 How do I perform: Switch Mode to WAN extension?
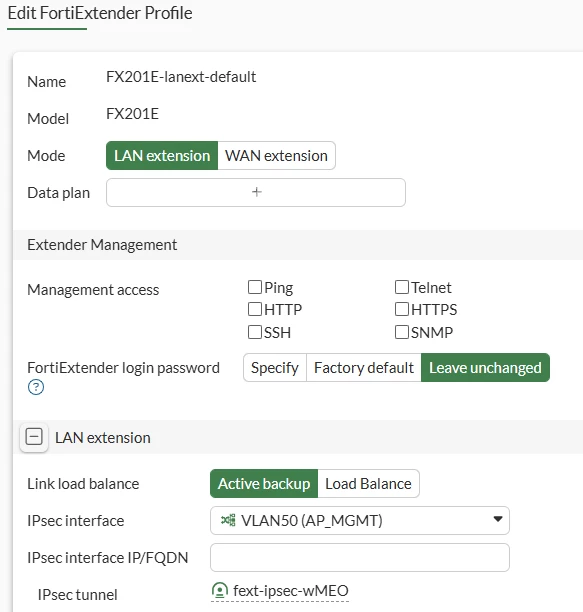coord(276,156)
